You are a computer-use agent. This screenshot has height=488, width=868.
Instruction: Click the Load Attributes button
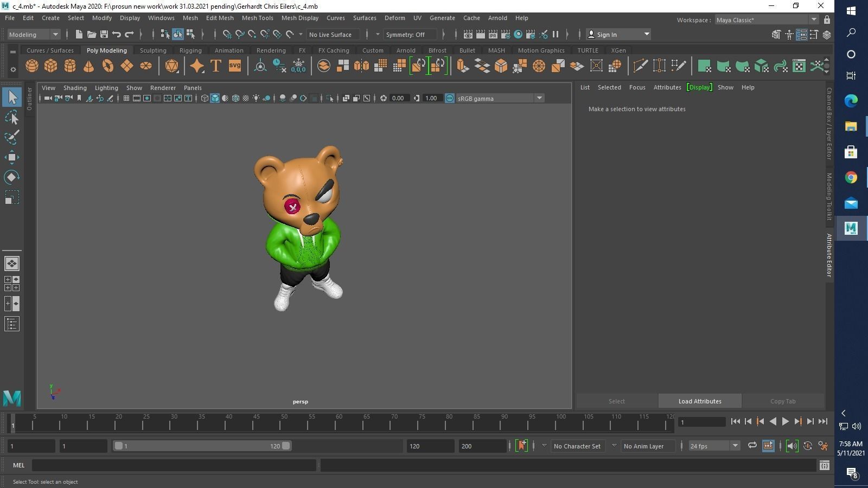[x=700, y=401]
